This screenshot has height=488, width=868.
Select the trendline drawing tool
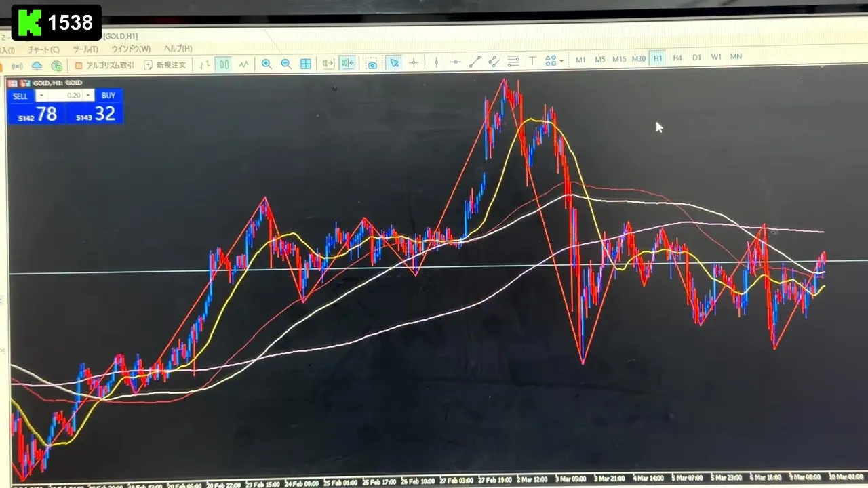pos(475,62)
